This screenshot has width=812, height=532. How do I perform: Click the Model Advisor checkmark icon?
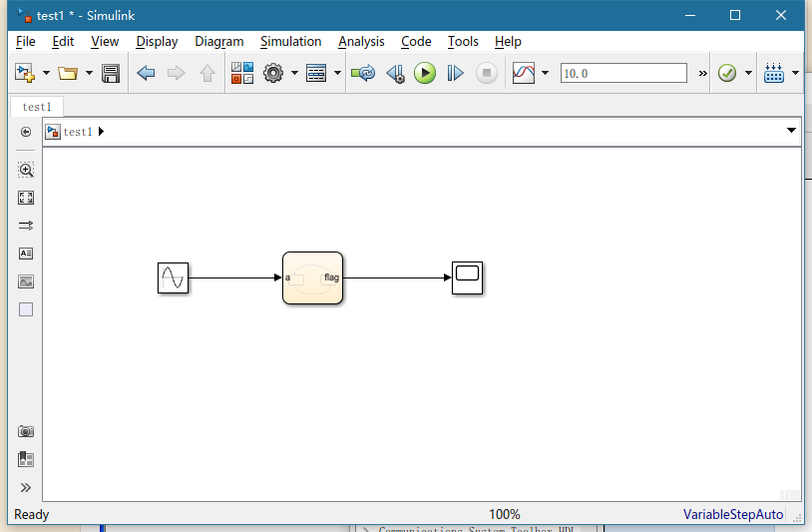(x=727, y=73)
